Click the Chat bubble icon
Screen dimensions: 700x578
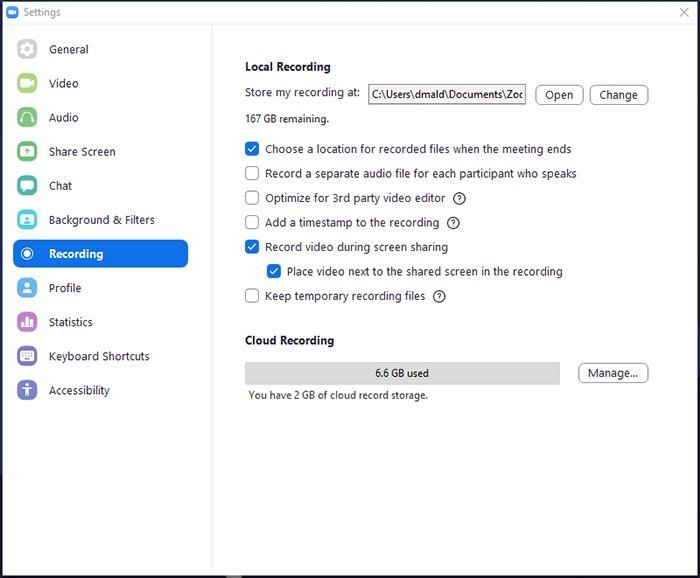pyautogui.click(x=27, y=186)
